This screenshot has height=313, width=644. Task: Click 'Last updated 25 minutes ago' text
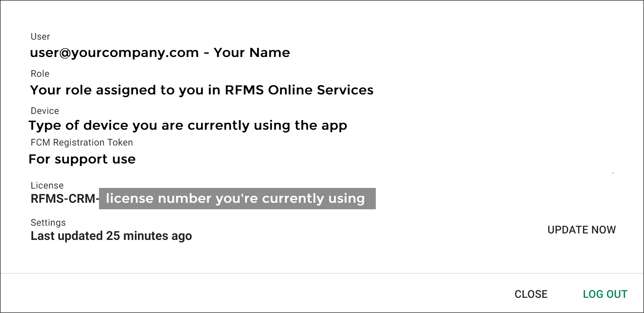[111, 236]
